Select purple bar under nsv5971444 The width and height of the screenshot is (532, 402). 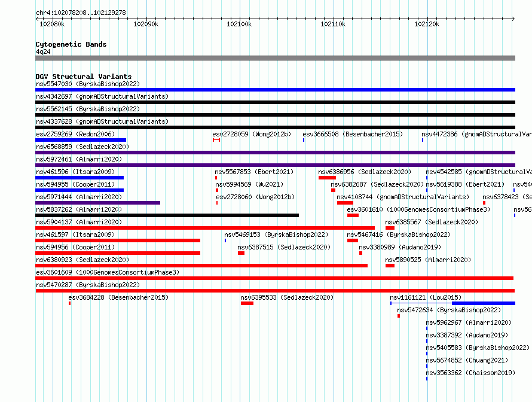pos(97,203)
